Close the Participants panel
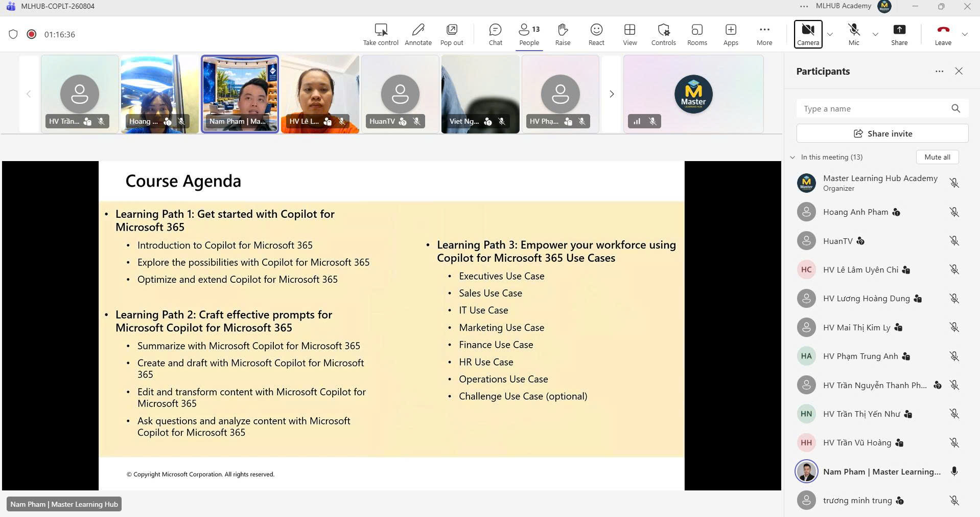This screenshot has width=980, height=517. (959, 71)
